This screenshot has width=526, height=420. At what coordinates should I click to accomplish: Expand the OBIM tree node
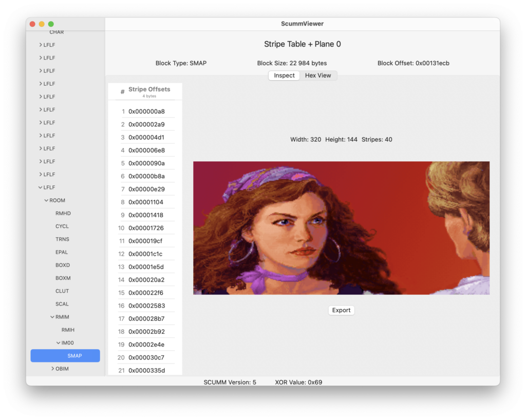click(52, 369)
